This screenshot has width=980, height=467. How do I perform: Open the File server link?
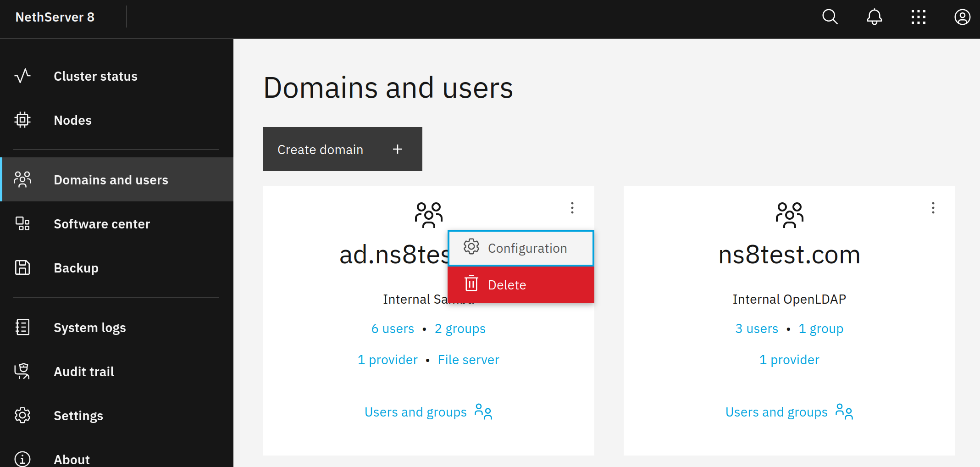pos(468,360)
